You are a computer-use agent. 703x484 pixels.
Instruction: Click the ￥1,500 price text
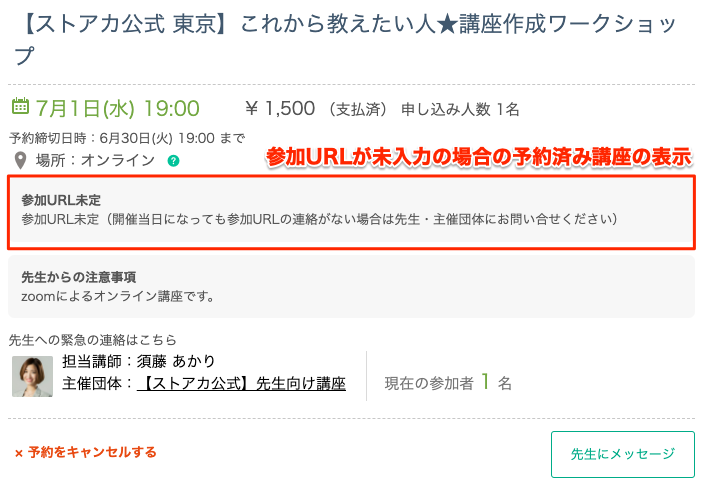click(280, 108)
